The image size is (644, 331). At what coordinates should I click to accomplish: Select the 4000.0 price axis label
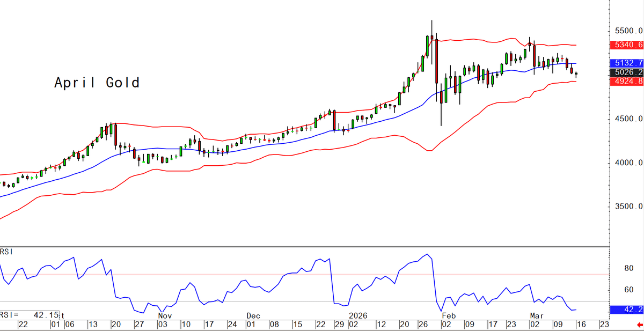tap(628, 163)
